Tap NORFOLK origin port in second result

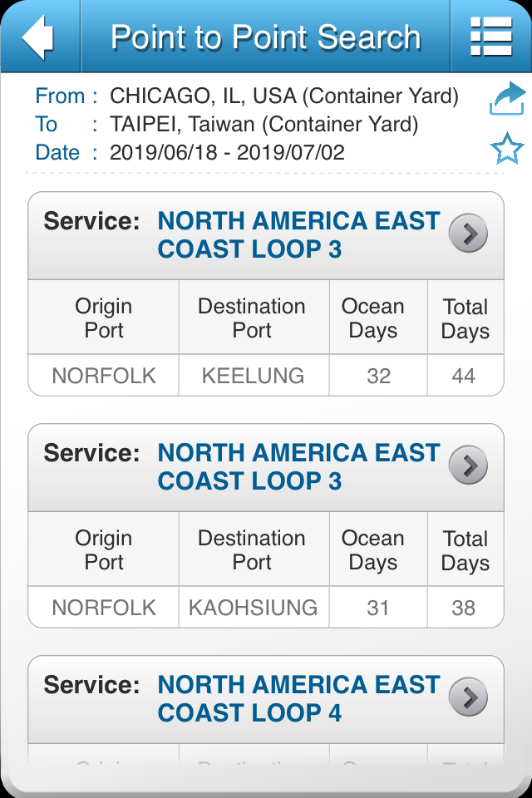(x=104, y=608)
